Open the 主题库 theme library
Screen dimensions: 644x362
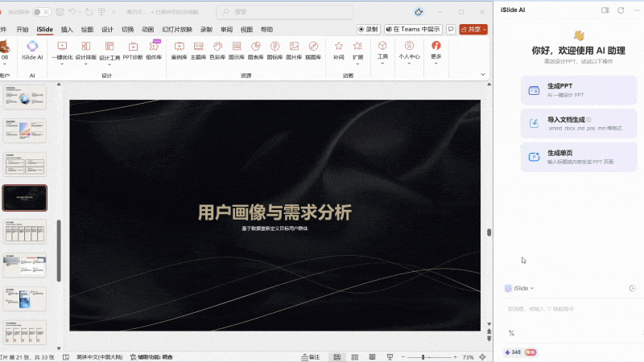click(x=198, y=50)
